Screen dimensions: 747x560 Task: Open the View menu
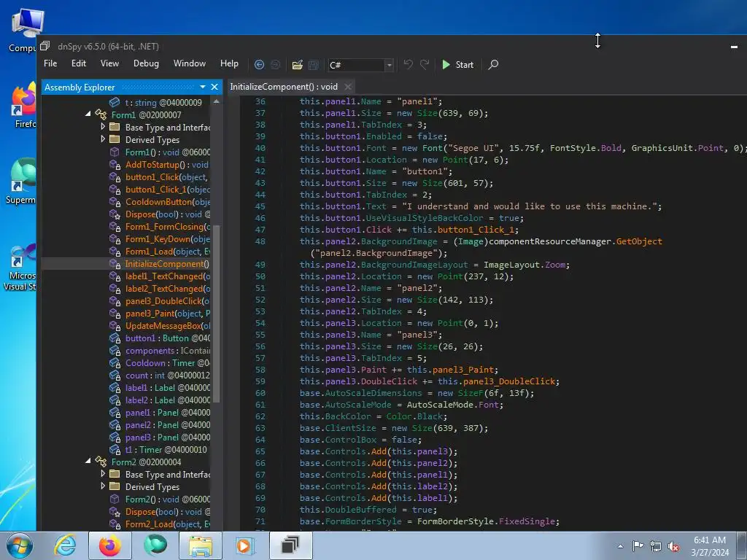(x=109, y=63)
